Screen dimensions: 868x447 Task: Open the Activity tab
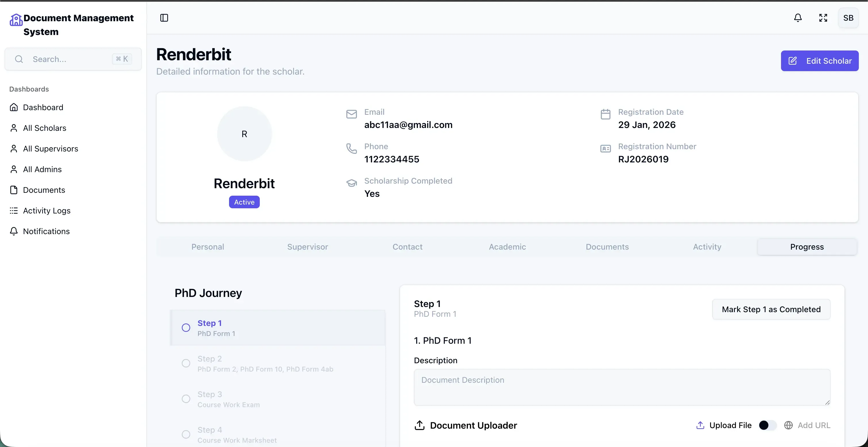(707, 247)
